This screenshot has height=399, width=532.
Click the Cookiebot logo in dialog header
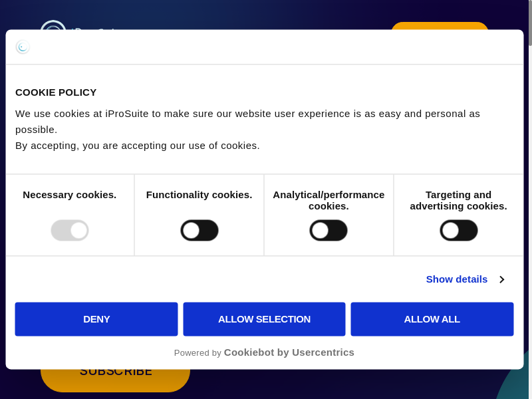23,47
